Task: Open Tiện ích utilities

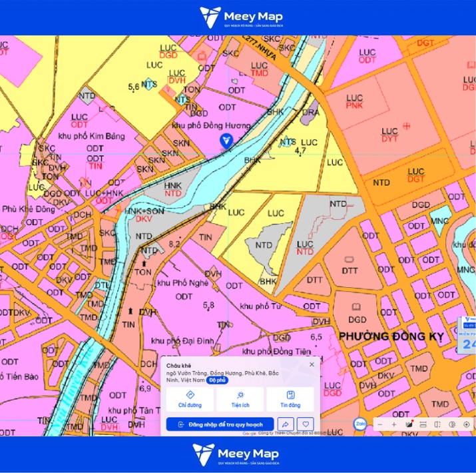Action: 240,399
